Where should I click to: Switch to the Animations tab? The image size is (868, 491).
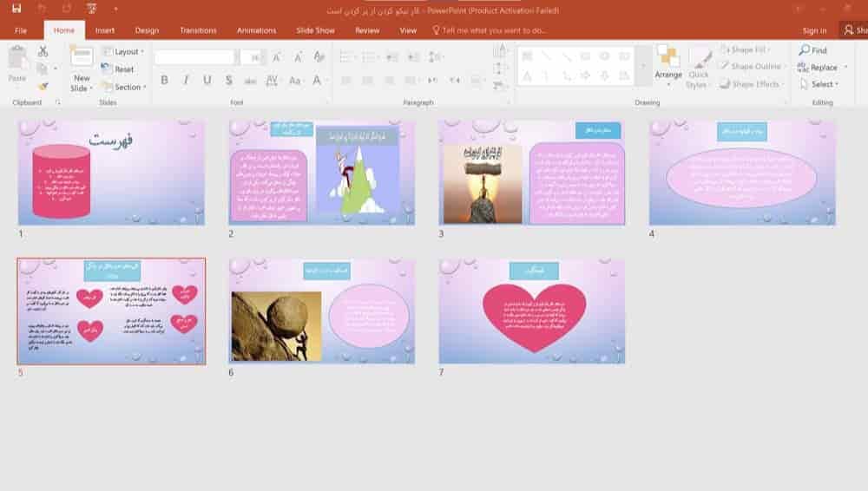click(256, 30)
